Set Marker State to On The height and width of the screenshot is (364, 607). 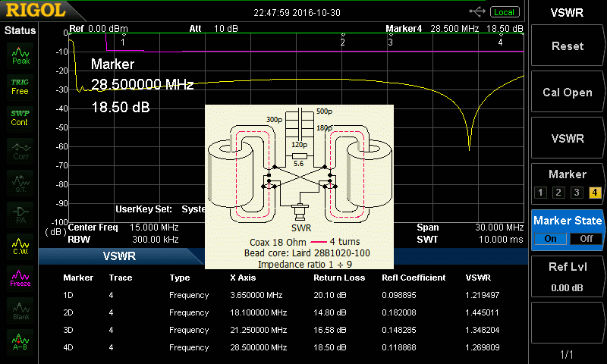550,238
